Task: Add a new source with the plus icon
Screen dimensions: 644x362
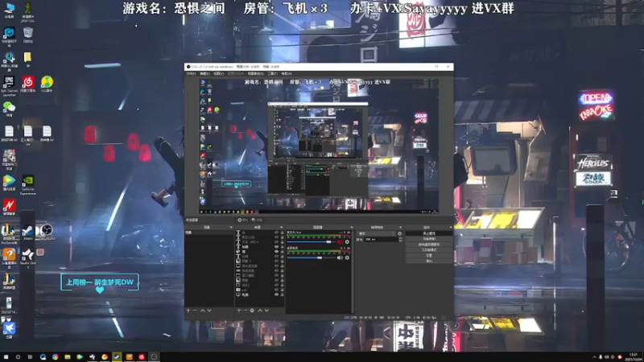Action: pyautogui.click(x=239, y=311)
